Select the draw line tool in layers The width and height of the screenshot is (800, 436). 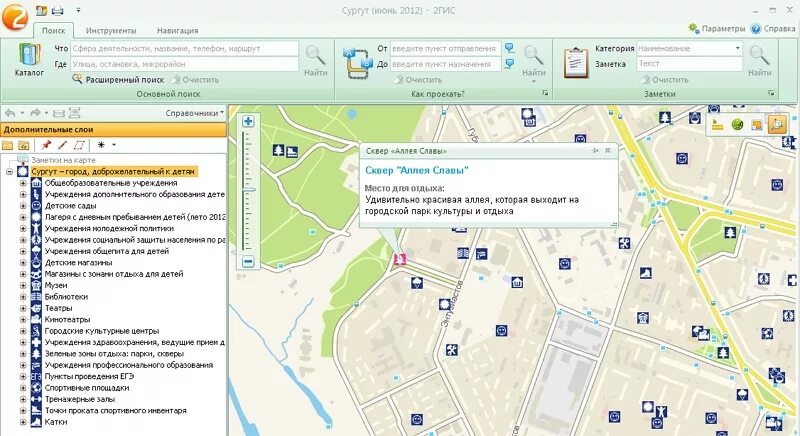pyautogui.click(x=62, y=145)
